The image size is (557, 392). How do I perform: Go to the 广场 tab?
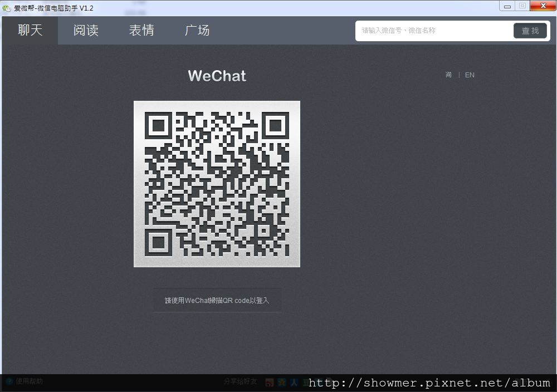pos(197,30)
